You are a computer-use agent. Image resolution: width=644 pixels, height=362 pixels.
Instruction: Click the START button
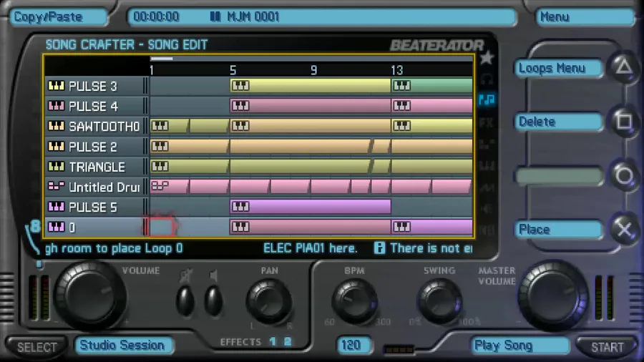pos(607,347)
